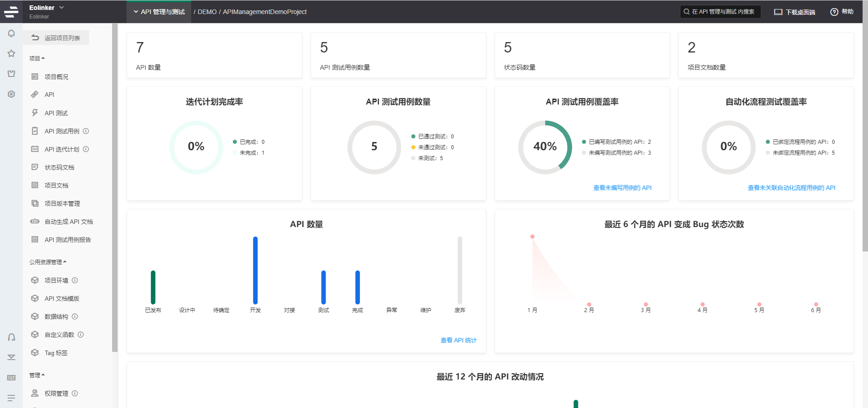
Task: Open the 查看 API 统计 link
Action: (458, 340)
